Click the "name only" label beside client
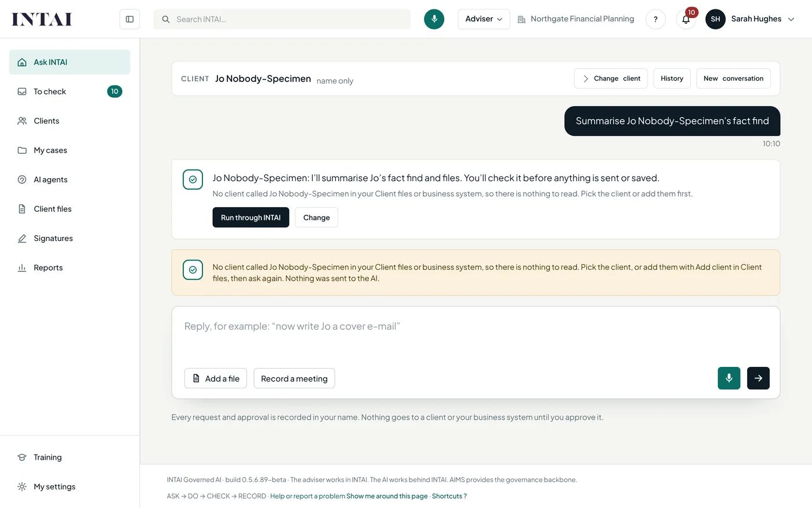 [x=335, y=81]
